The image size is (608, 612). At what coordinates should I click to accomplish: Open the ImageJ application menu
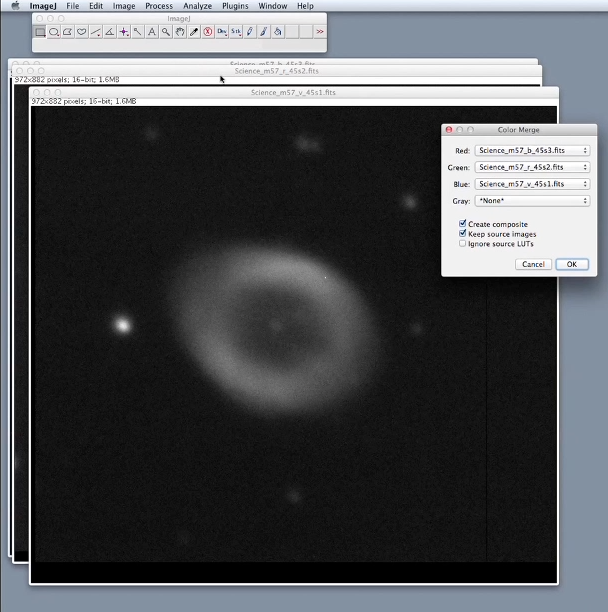(x=43, y=6)
